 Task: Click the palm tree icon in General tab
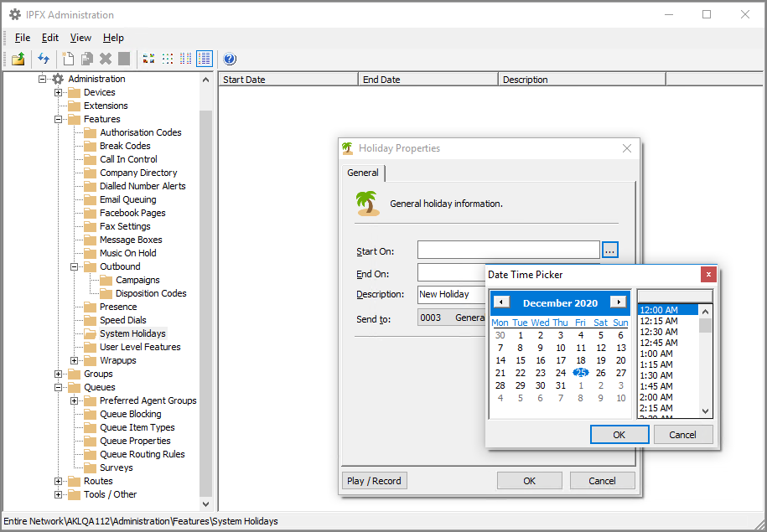pyautogui.click(x=368, y=204)
